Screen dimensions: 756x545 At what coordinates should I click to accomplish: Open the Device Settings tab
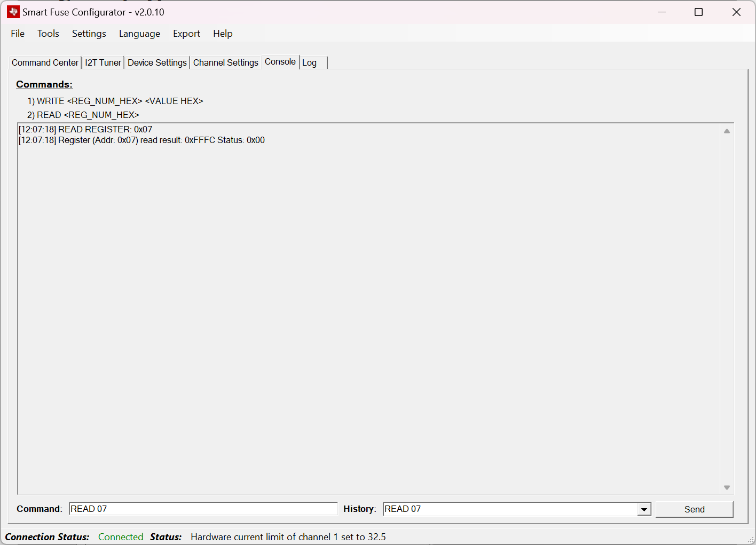157,62
